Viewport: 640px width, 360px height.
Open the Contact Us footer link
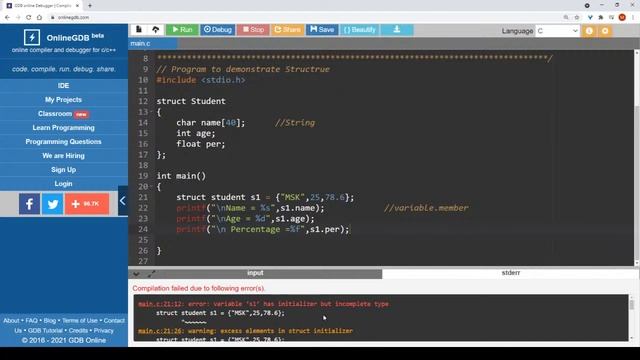click(114, 321)
